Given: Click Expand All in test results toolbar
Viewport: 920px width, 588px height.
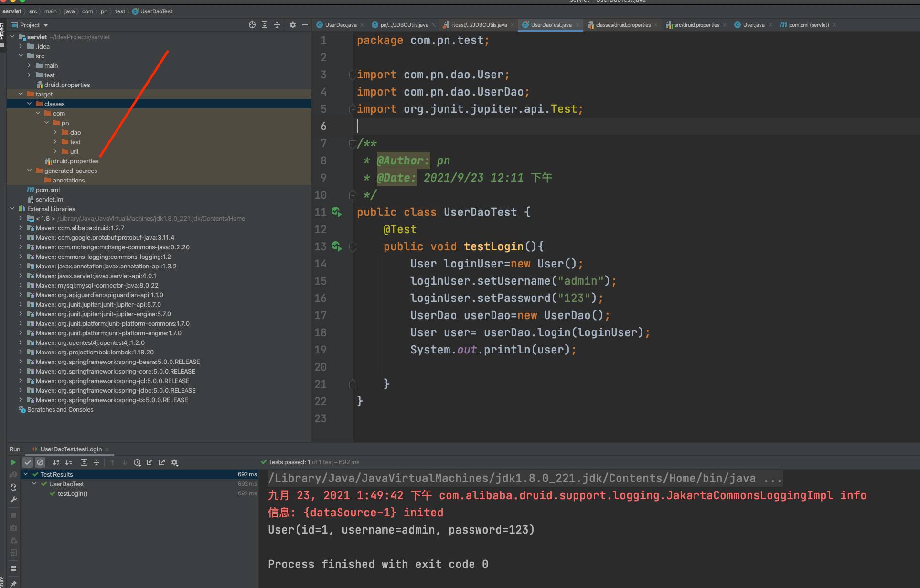Looking at the screenshot, I should coord(84,462).
